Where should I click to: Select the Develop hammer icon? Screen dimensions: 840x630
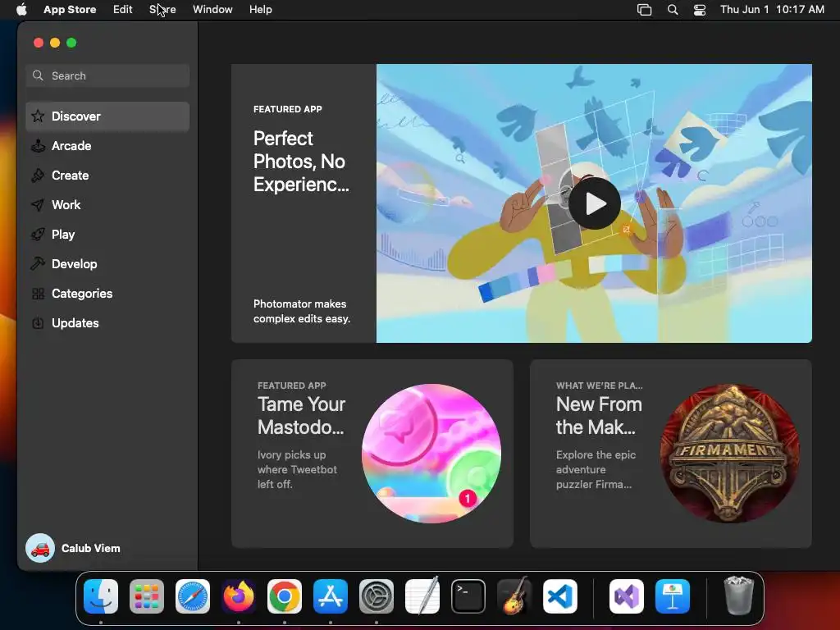(x=38, y=263)
